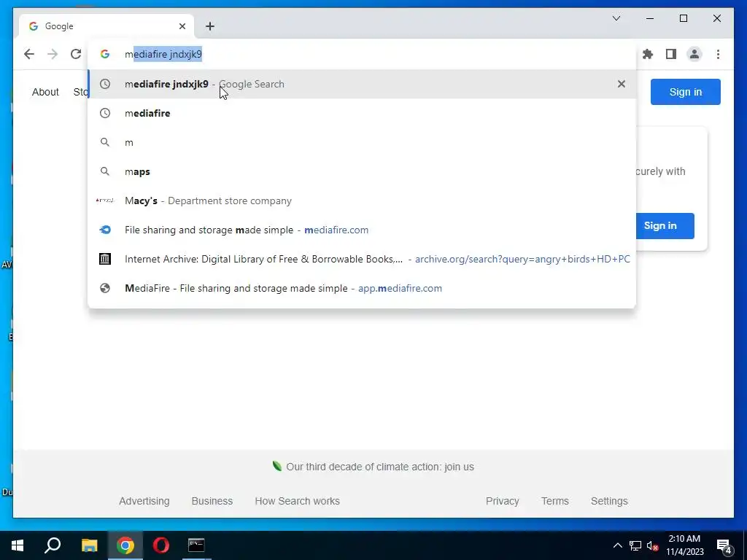The width and height of the screenshot is (747, 560).
Task: Click the Macy's logo icon
Action: pyautogui.click(x=105, y=201)
